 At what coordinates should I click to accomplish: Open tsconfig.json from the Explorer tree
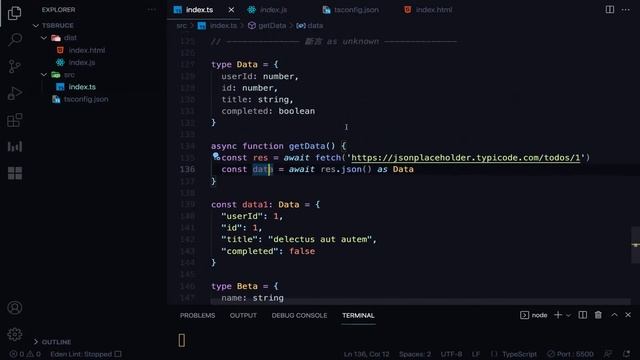point(86,99)
